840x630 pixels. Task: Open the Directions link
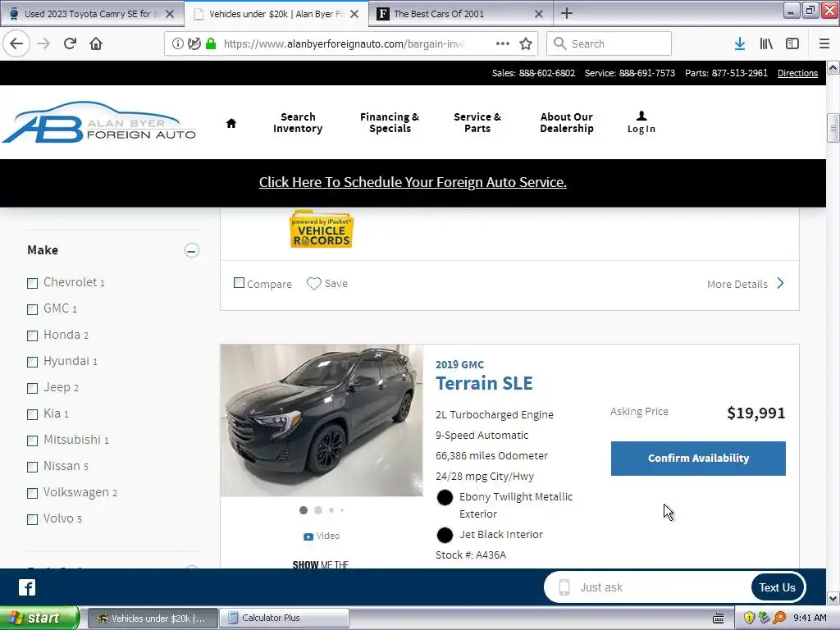pos(797,73)
